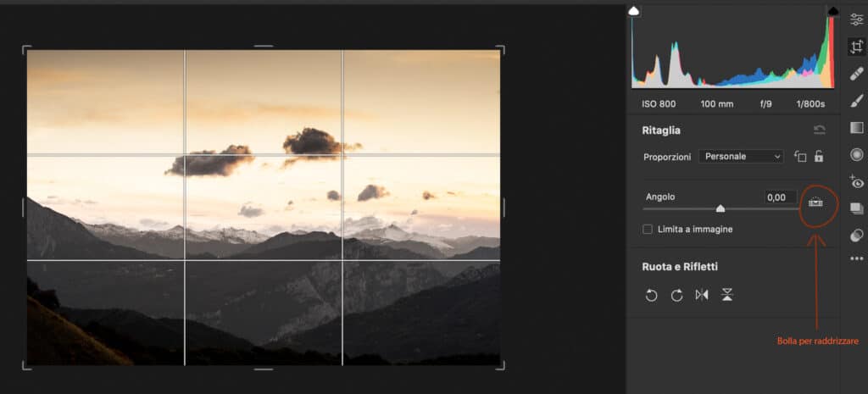Open the Snapshots stacked panel icon
Screen dimensions: 868x394
coord(857,208)
